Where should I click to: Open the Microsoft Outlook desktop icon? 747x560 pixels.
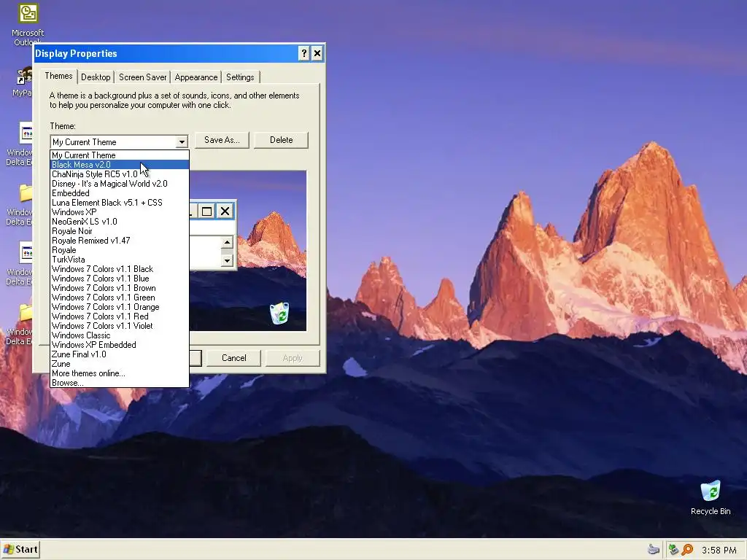(28, 24)
